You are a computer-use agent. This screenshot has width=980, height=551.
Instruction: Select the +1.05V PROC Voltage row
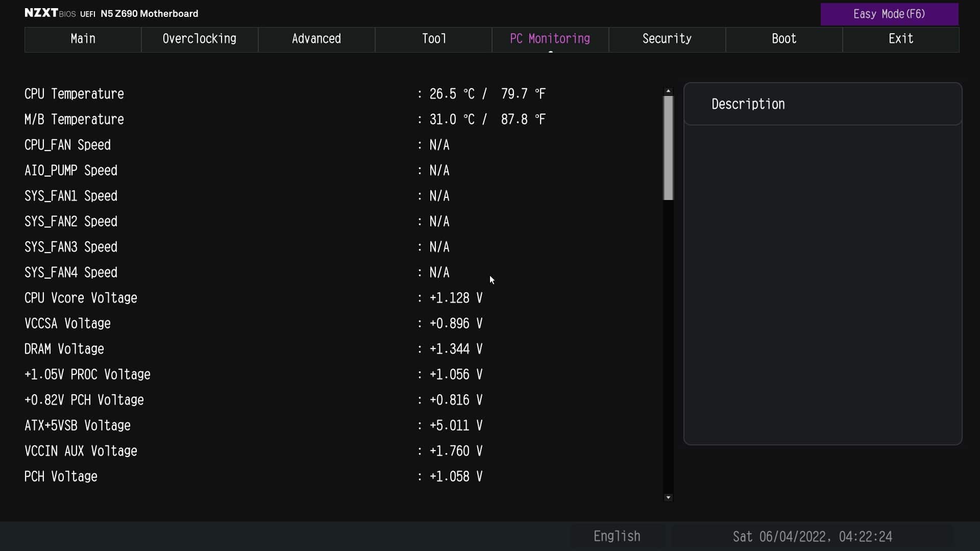342,374
